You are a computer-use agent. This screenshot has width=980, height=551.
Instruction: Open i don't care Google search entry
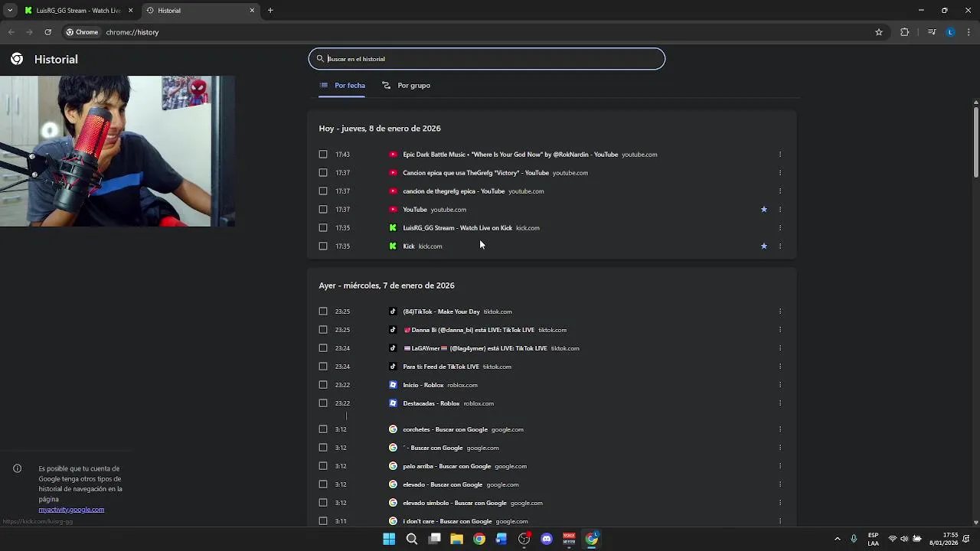click(x=447, y=521)
